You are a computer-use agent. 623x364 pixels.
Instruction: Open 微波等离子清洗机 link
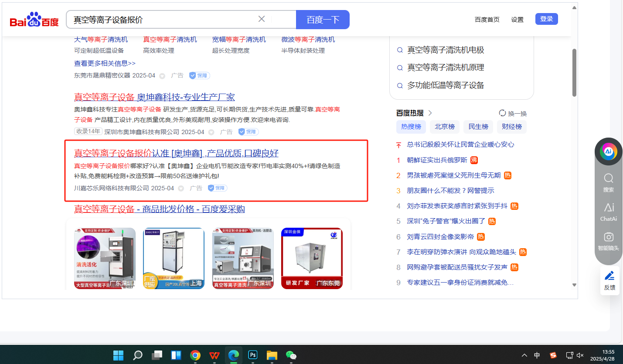tap(308, 39)
